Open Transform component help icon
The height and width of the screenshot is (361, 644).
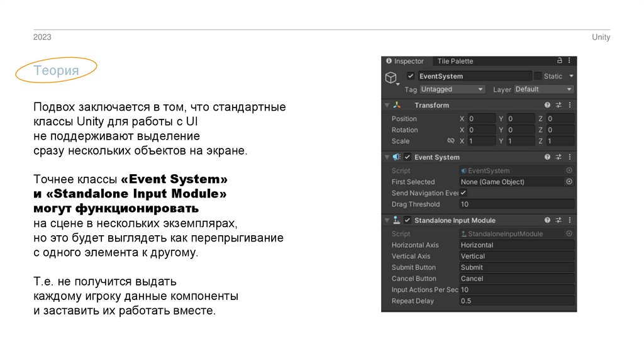click(x=547, y=105)
